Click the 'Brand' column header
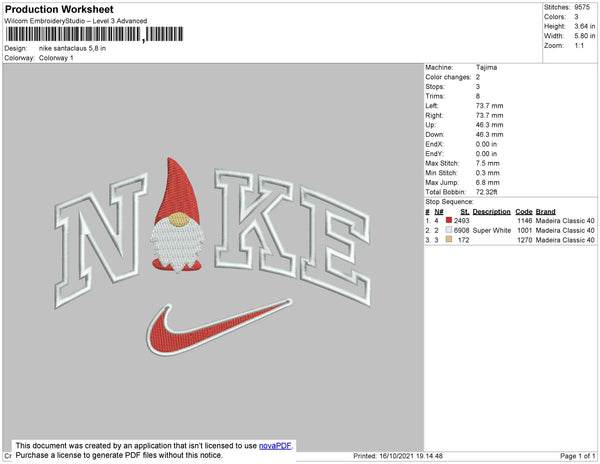Viewport: 600px width, 464px height. coord(545,212)
